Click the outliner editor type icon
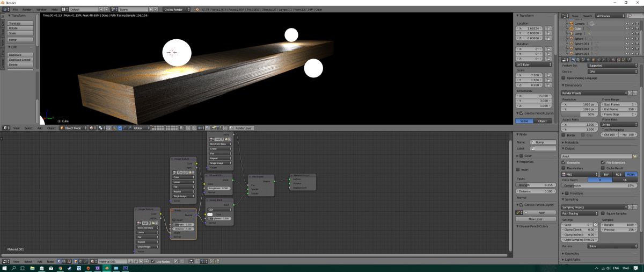Viewport: 644px width, 272px height. click(x=565, y=16)
